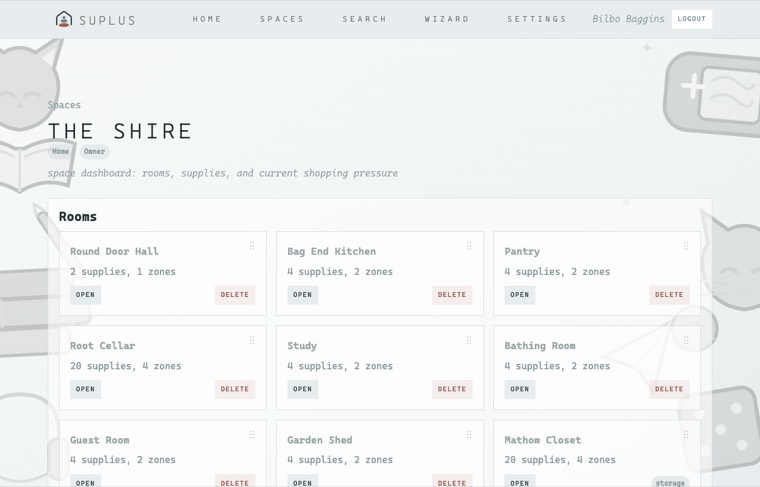Image resolution: width=760 pixels, height=487 pixels.
Task: Delete the Bag End Kitchen room
Action: 452,295
